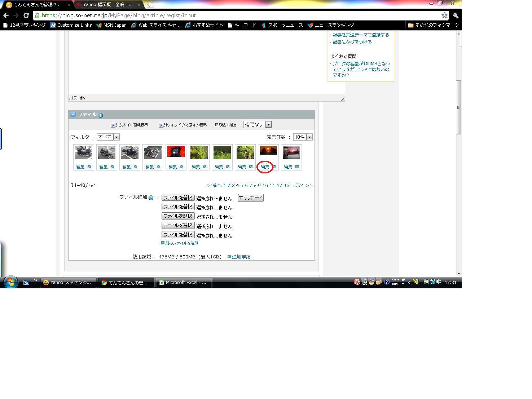The width and height of the screenshot is (532, 399).
Task: Open the 回り込み指定 dropdown
Action: coord(258,124)
